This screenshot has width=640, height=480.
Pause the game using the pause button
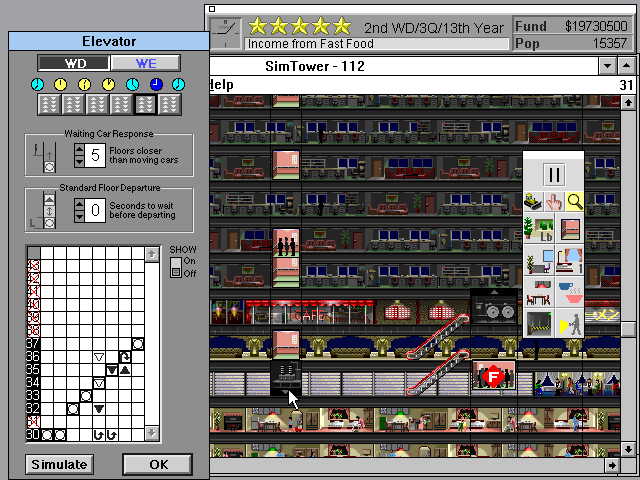pos(554,175)
